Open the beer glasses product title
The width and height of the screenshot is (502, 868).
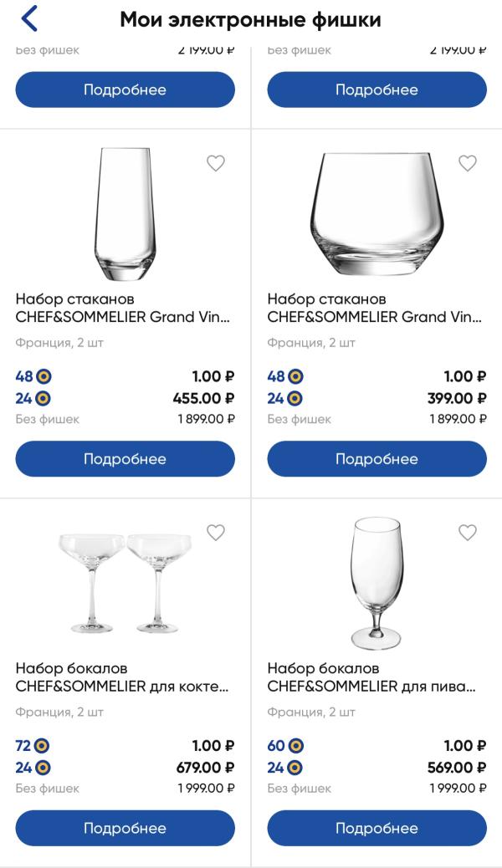tap(371, 677)
